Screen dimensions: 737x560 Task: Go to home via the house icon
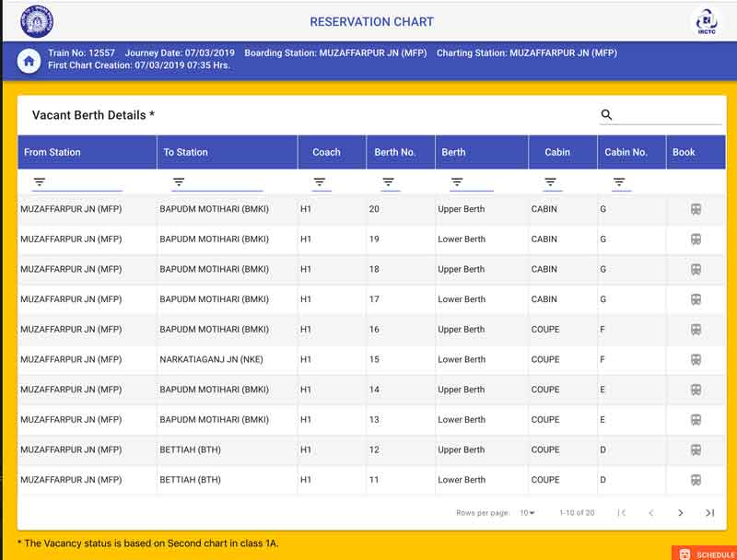coord(29,61)
